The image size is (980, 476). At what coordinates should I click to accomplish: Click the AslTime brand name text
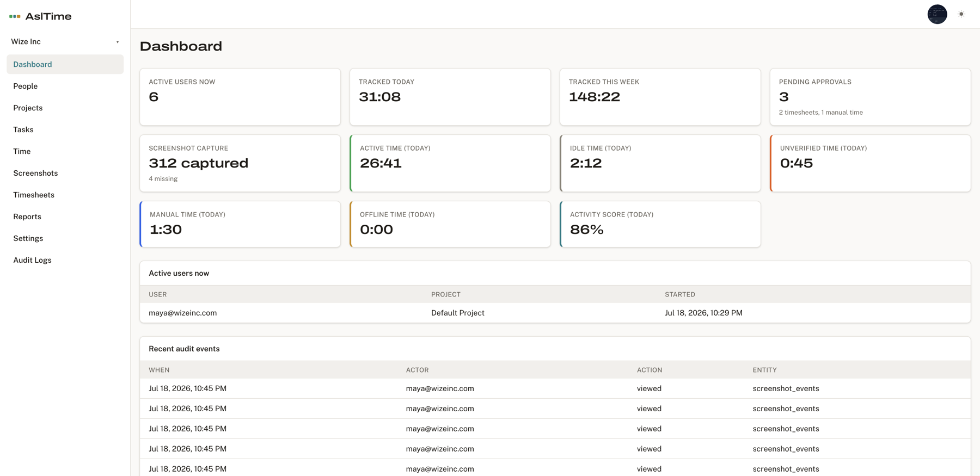point(48,16)
